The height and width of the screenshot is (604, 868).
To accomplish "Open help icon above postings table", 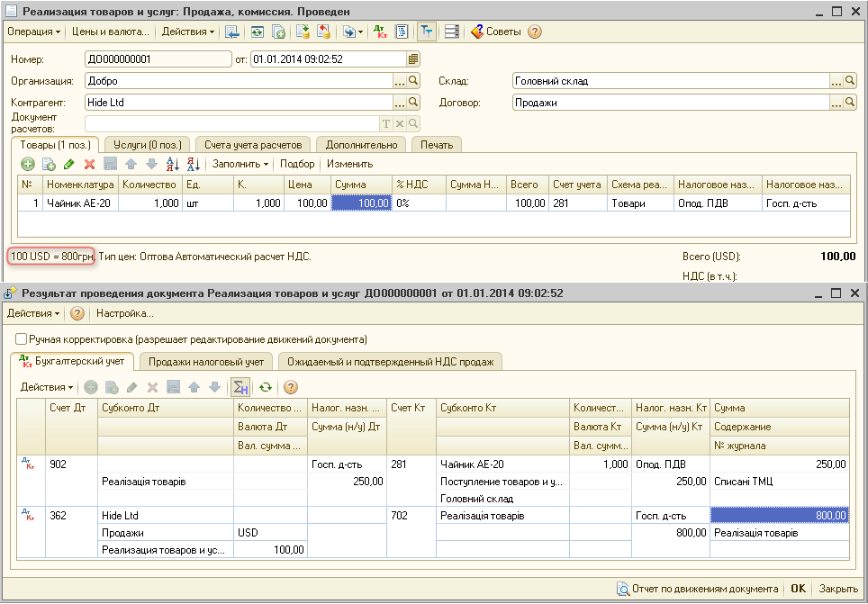I will pyautogui.click(x=291, y=387).
